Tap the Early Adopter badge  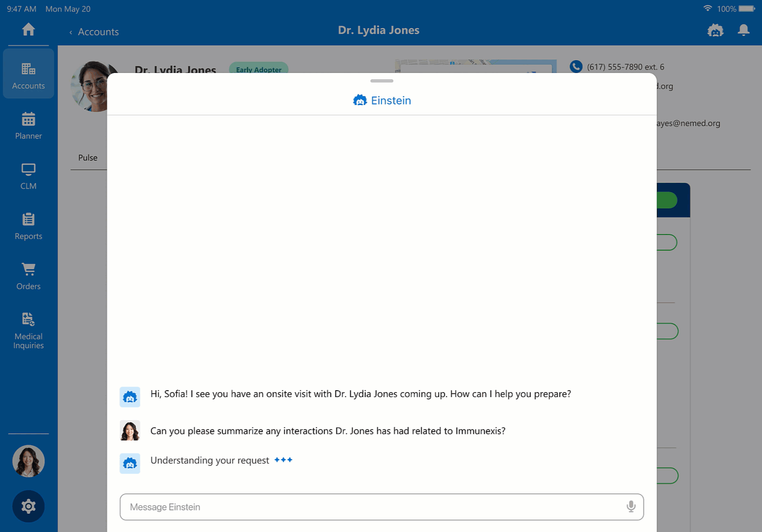[259, 68]
